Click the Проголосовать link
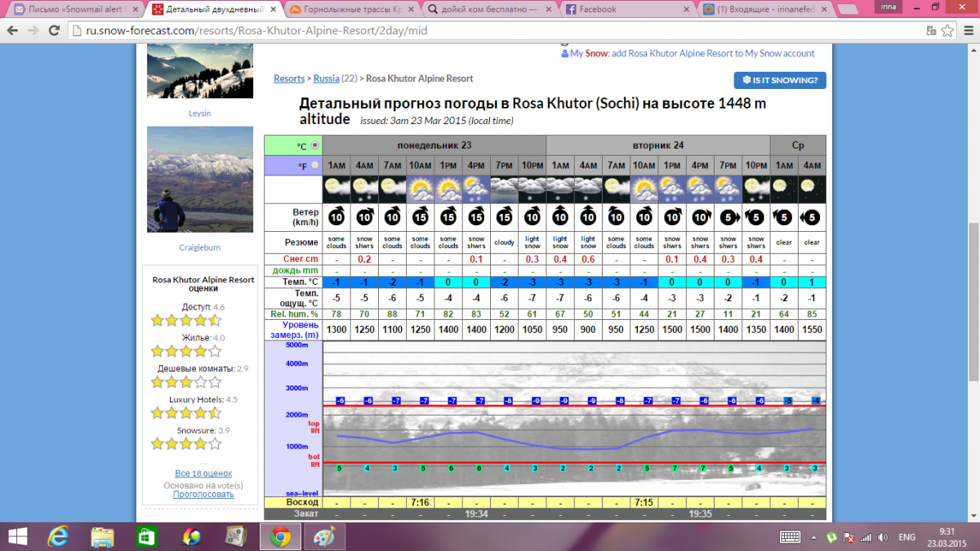 pos(203,494)
